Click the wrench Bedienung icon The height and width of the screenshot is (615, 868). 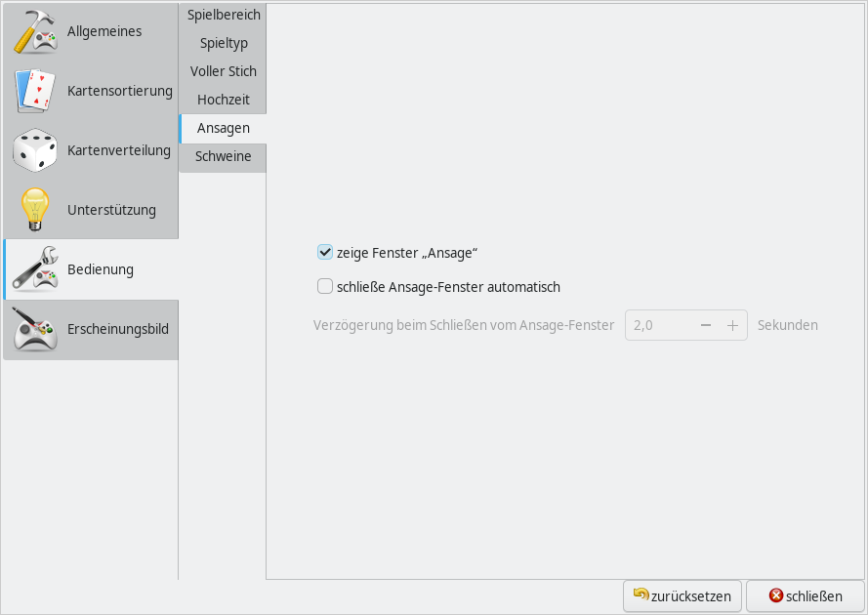(x=35, y=269)
